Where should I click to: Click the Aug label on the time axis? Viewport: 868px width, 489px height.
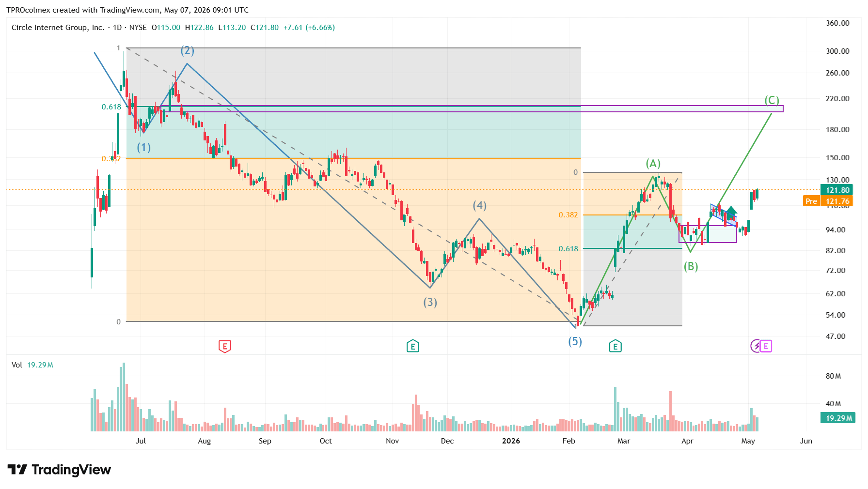tap(205, 441)
